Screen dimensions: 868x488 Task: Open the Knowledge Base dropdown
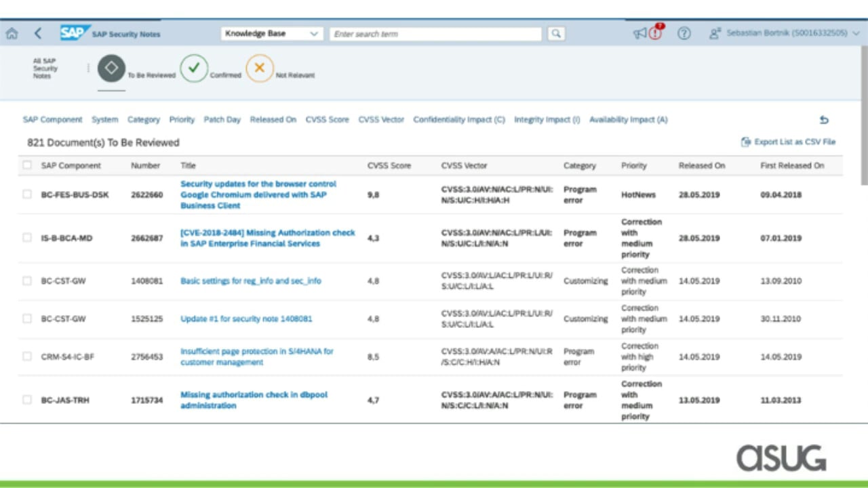pos(272,33)
